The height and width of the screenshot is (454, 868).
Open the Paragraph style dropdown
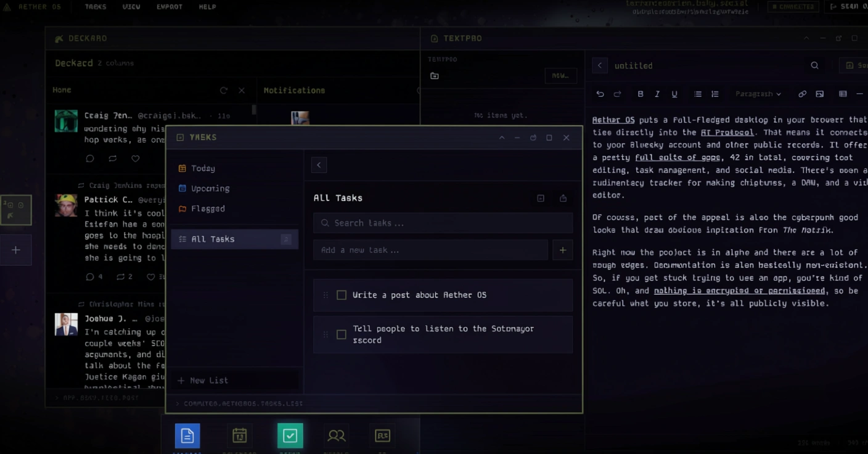758,94
